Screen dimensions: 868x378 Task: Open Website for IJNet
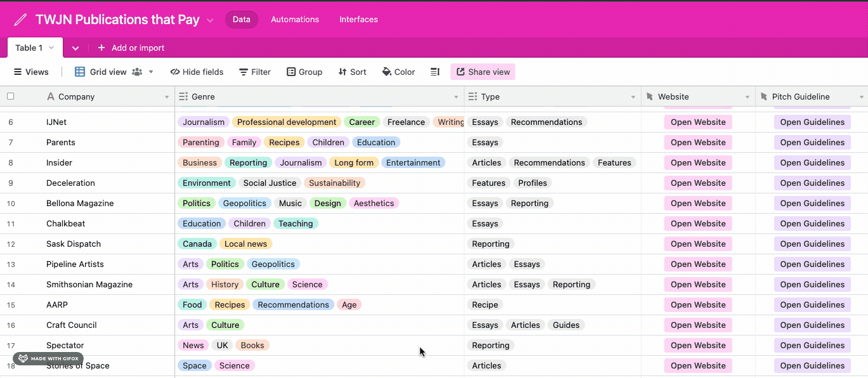[698, 122]
